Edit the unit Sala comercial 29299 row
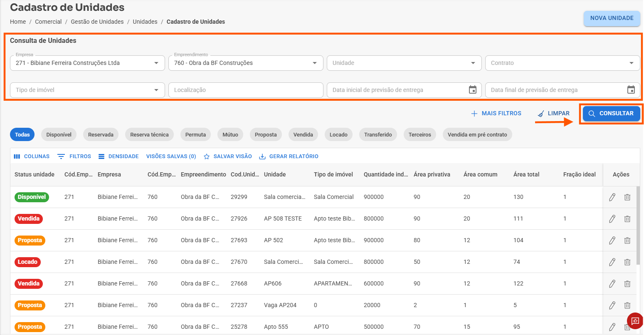 point(612,197)
